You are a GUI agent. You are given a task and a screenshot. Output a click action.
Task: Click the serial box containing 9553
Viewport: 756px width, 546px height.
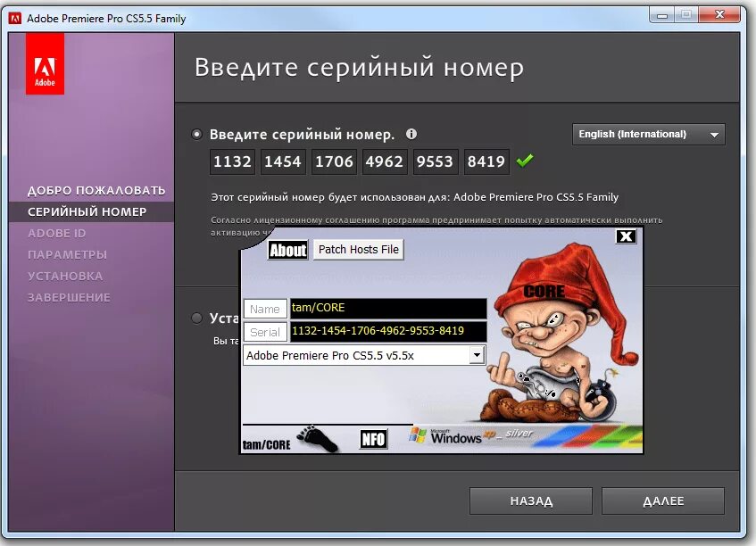[x=436, y=161]
